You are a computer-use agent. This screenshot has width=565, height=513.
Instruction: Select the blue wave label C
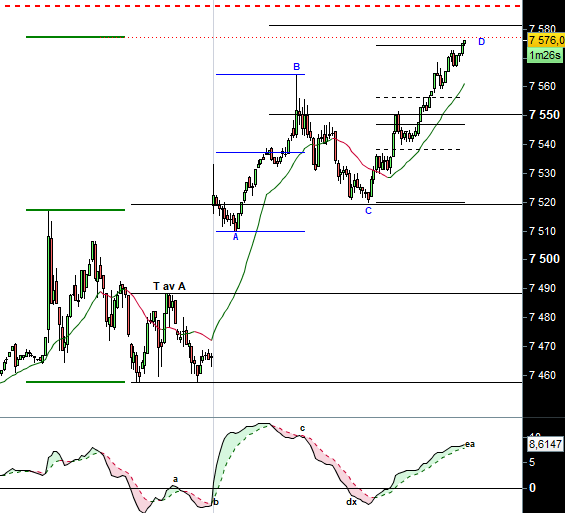coord(368,211)
